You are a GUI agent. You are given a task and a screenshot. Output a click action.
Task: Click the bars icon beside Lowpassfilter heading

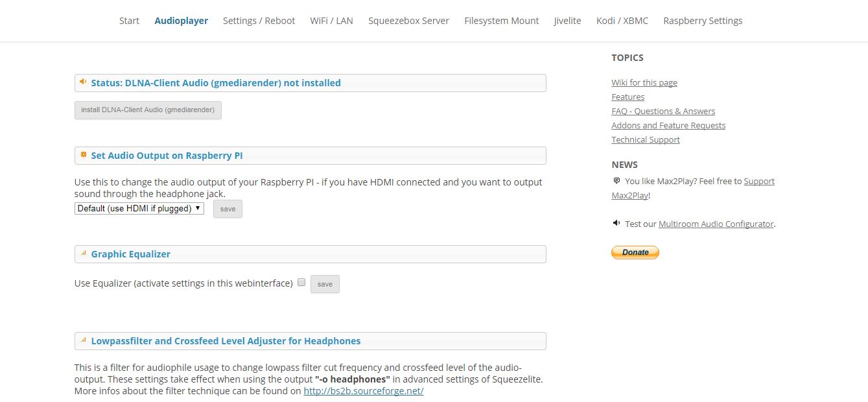[x=83, y=340]
